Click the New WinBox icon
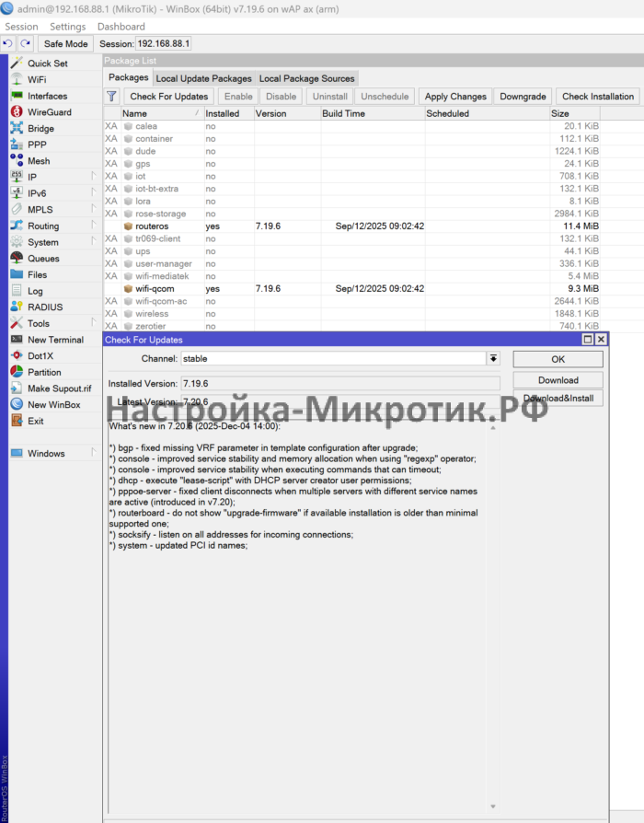The height and width of the screenshot is (823, 644). 17,405
